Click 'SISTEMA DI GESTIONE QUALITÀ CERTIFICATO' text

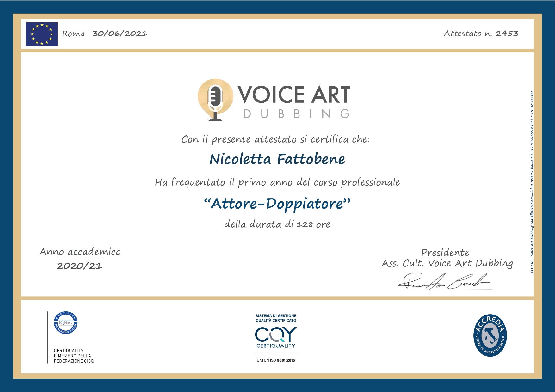point(276,318)
